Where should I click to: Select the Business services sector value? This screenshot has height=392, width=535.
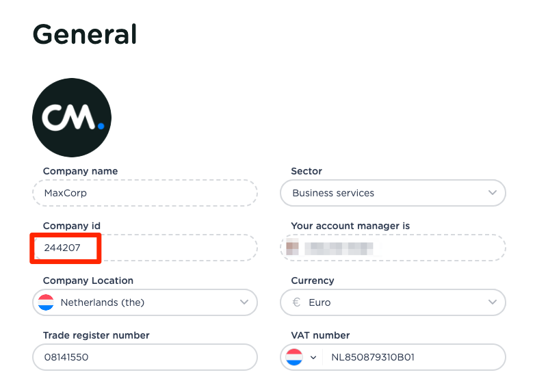[x=333, y=193]
